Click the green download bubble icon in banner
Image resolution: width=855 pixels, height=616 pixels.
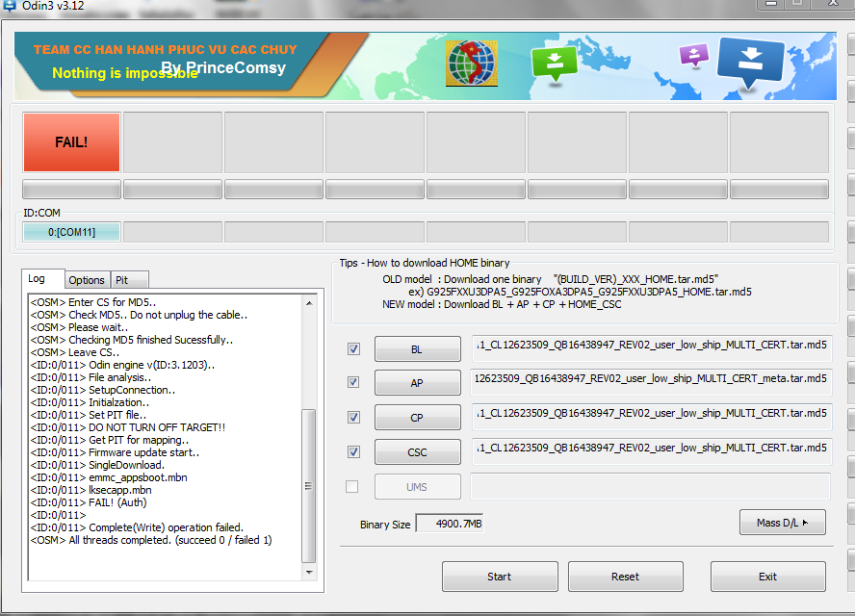[x=555, y=64]
